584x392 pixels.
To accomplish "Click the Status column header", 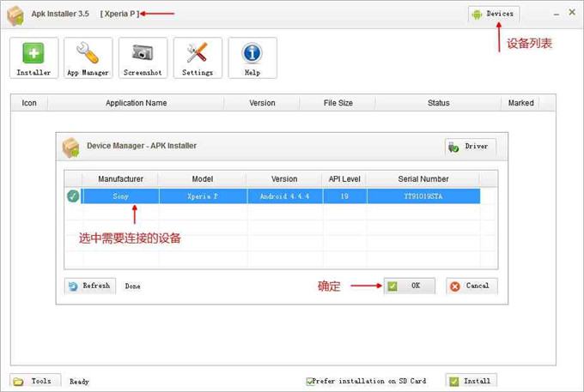I will (x=438, y=103).
